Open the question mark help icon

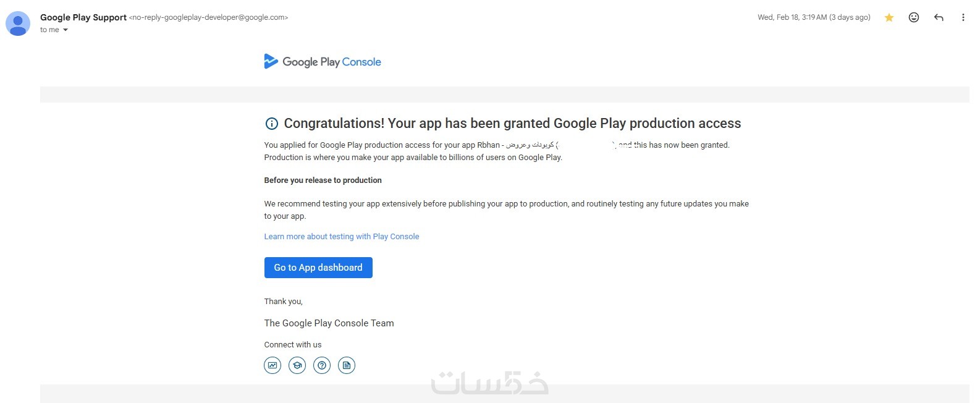322,365
